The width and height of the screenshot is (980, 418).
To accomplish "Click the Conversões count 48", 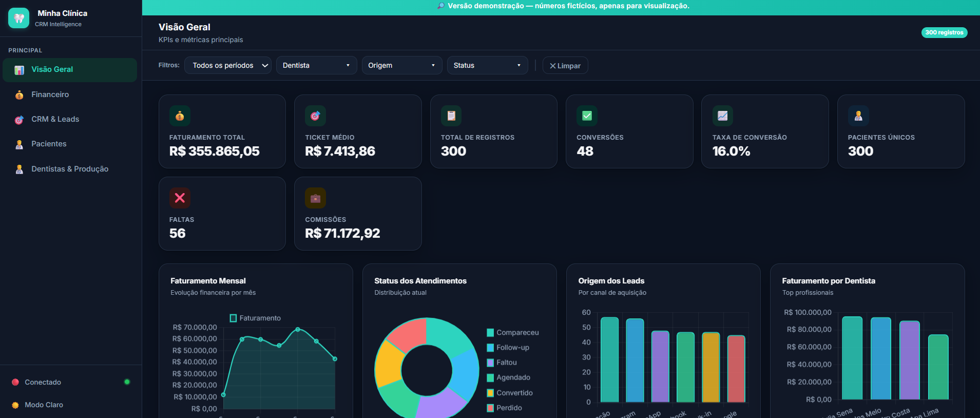I will click(x=585, y=151).
